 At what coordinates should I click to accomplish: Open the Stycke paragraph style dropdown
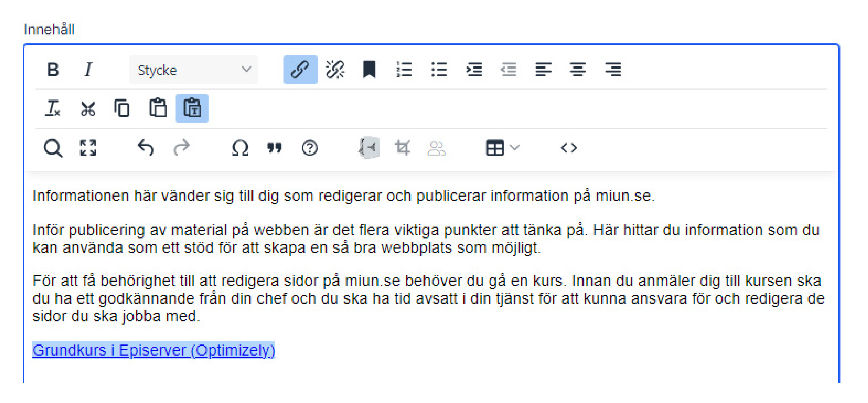pos(194,70)
